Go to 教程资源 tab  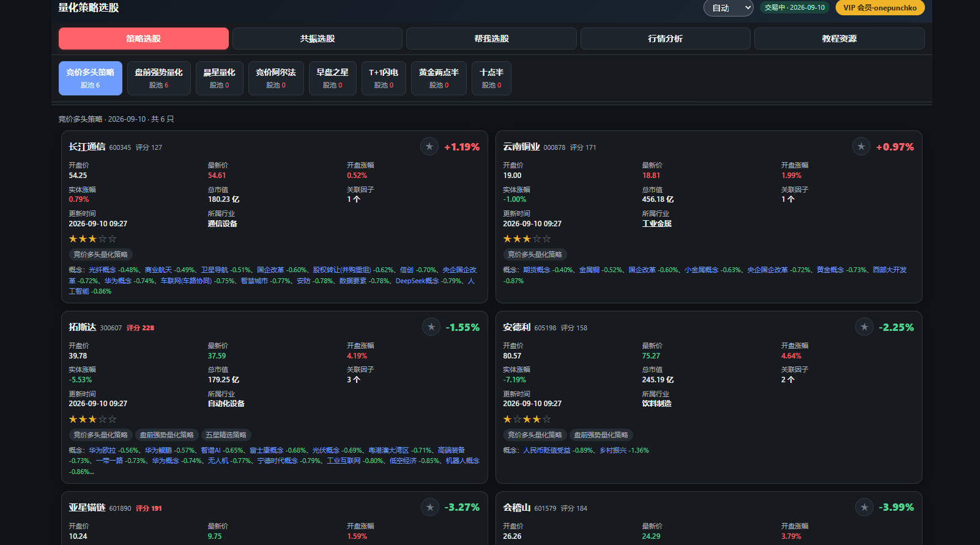click(839, 39)
